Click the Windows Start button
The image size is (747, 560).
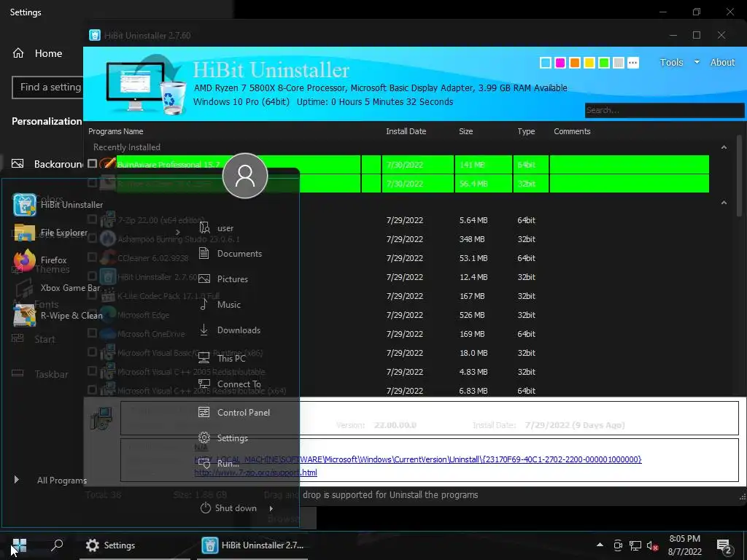click(20, 545)
